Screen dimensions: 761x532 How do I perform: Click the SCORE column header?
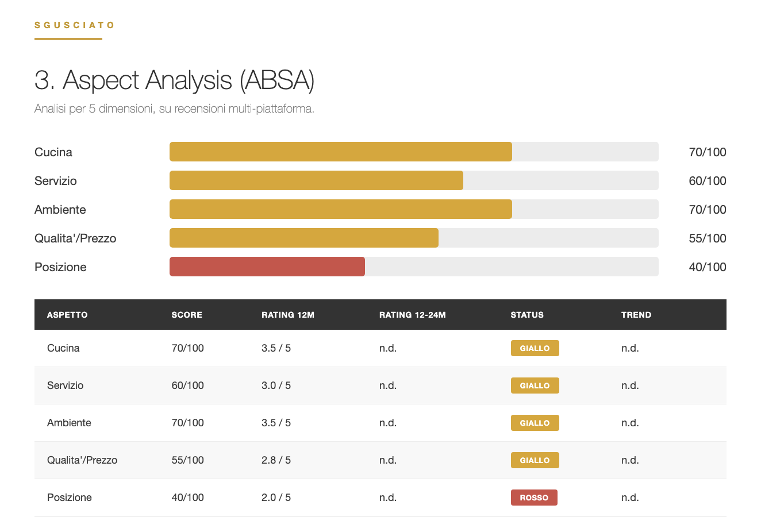click(187, 315)
